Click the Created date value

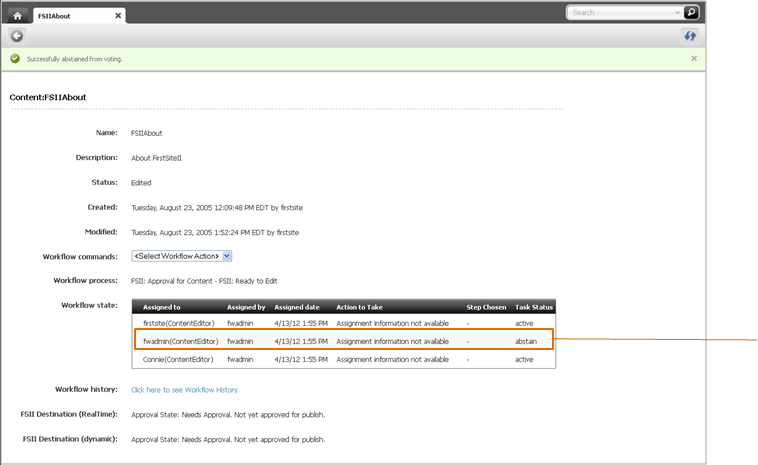[217, 208]
